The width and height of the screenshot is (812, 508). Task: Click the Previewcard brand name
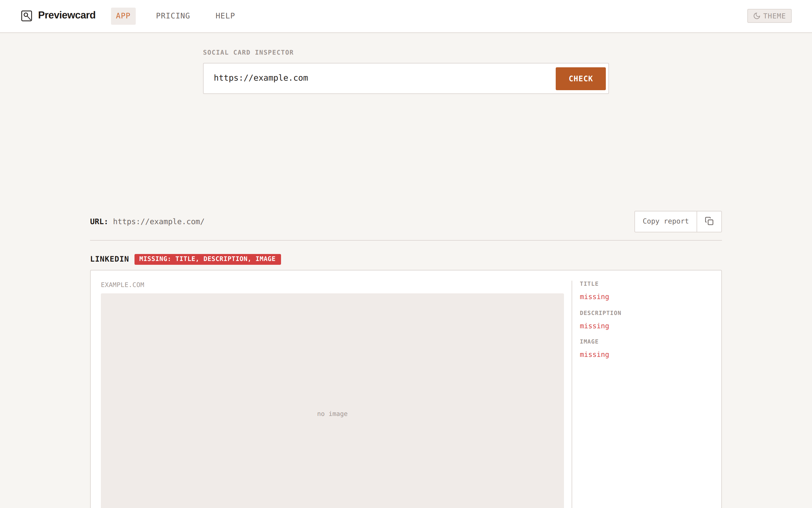[67, 15]
